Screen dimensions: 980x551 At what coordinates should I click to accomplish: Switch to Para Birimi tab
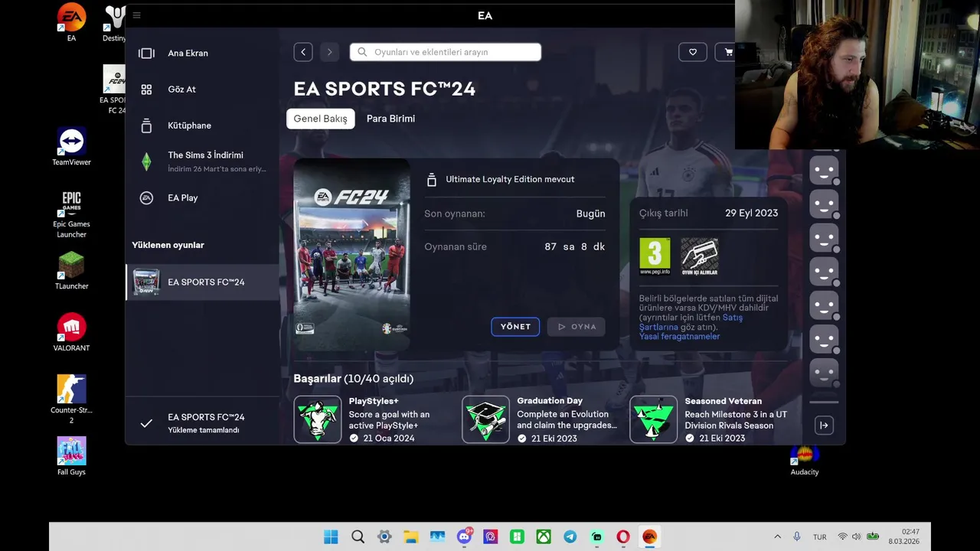tap(390, 119)
